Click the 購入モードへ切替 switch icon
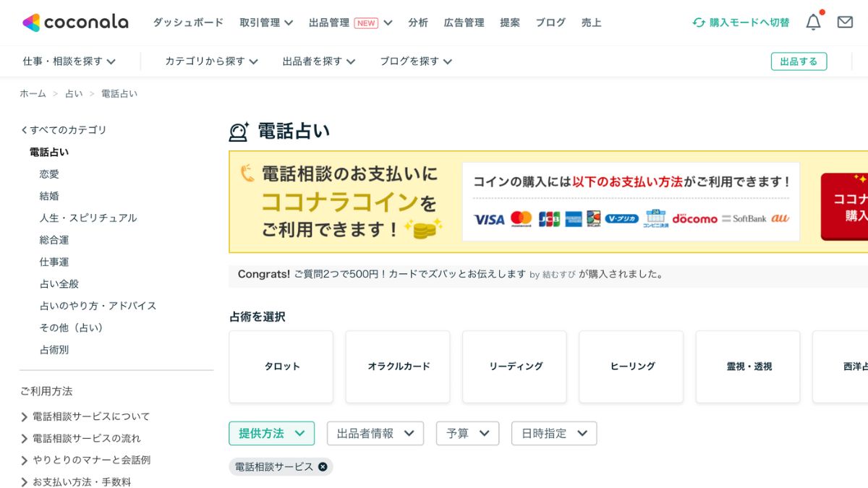The image size is (868, 488). click(699, 22)
